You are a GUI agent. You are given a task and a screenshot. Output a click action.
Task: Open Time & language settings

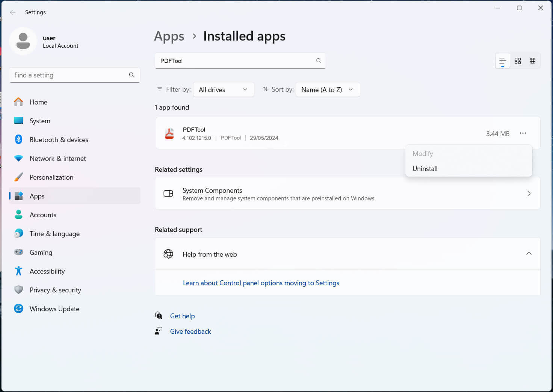[x=75, y=233]
